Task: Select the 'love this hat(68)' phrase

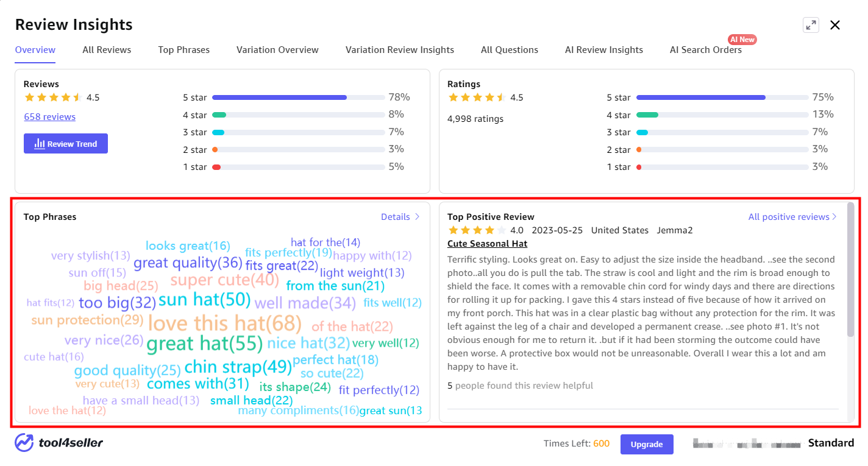Action: (225, 323)
